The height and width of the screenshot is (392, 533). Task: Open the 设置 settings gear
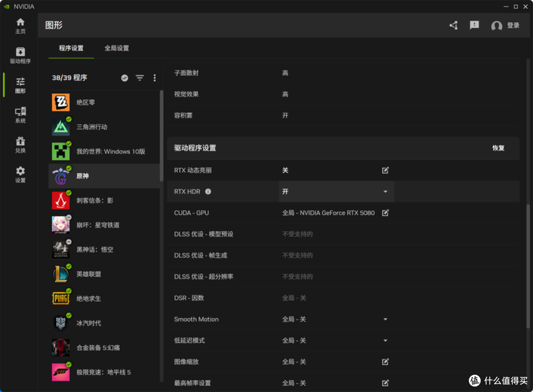coord(20,174)
